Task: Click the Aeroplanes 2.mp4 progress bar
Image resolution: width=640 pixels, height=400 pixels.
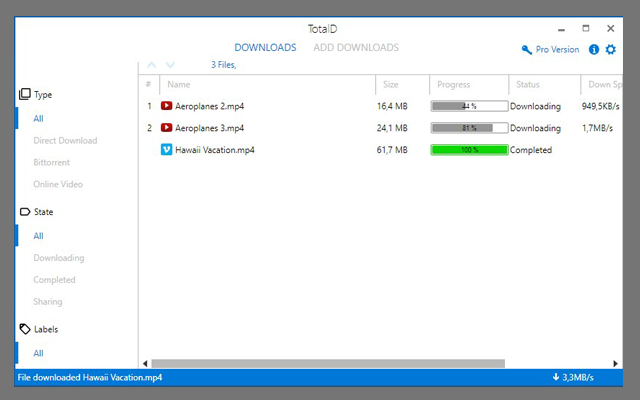Action: tap(469, 106)
